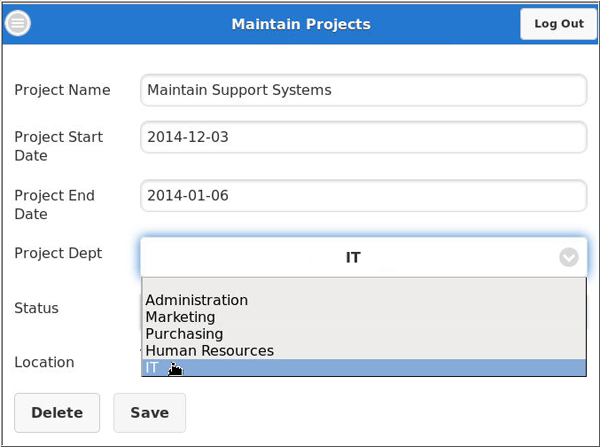Click the Project Dept label
The height and width of the screenshot is (447, 600).
click(x=58, y=254)
